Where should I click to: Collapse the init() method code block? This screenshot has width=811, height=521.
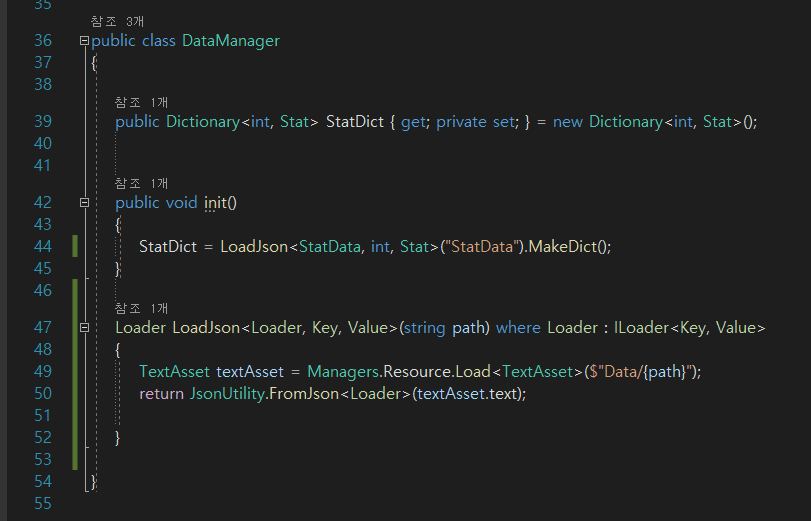click(x=84, y=203)
